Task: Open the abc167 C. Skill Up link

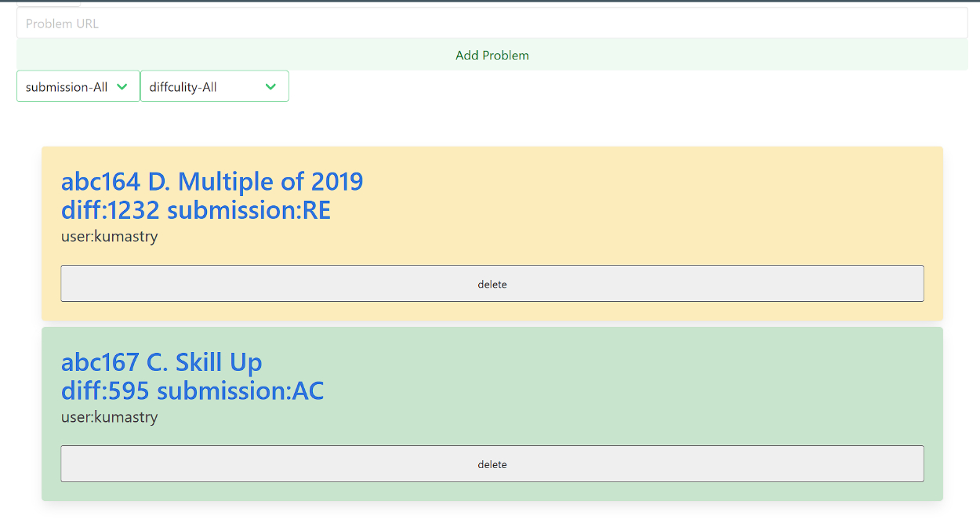Action: pyautogui.click(x=162, y=362)
